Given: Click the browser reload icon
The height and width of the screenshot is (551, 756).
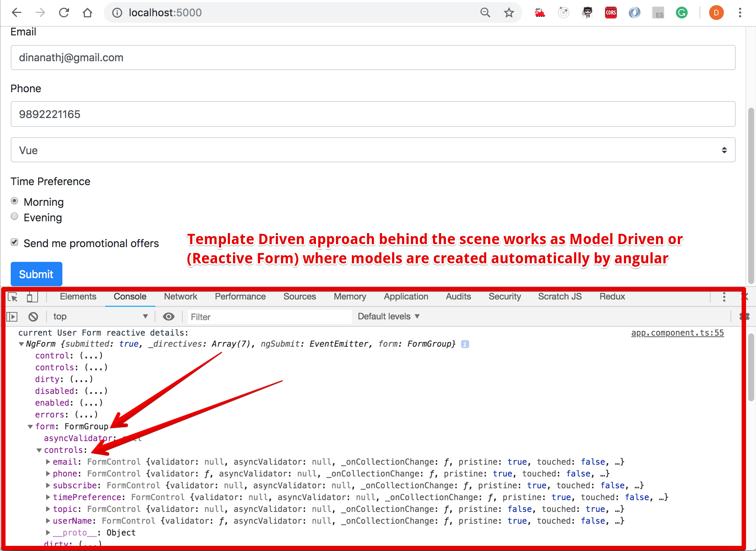Looking at the screenshot, I should [x=64, y=13].
